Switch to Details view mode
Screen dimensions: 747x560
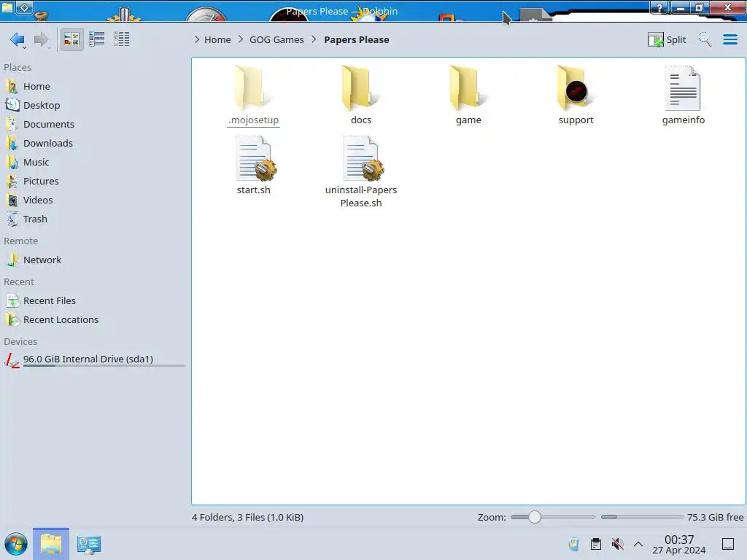point(122,39)
